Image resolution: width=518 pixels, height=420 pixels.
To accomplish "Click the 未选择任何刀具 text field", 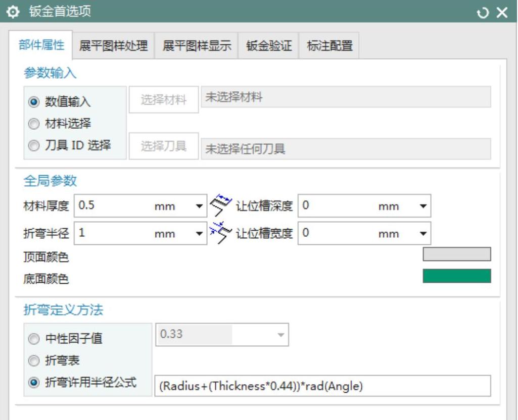I will click(346, 149).
